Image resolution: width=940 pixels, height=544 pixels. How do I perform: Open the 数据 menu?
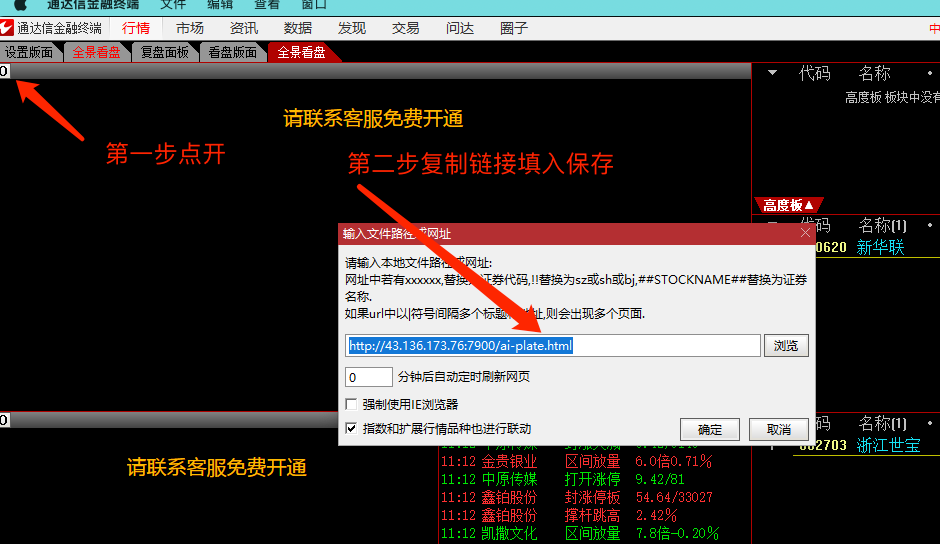coord(298,28)
